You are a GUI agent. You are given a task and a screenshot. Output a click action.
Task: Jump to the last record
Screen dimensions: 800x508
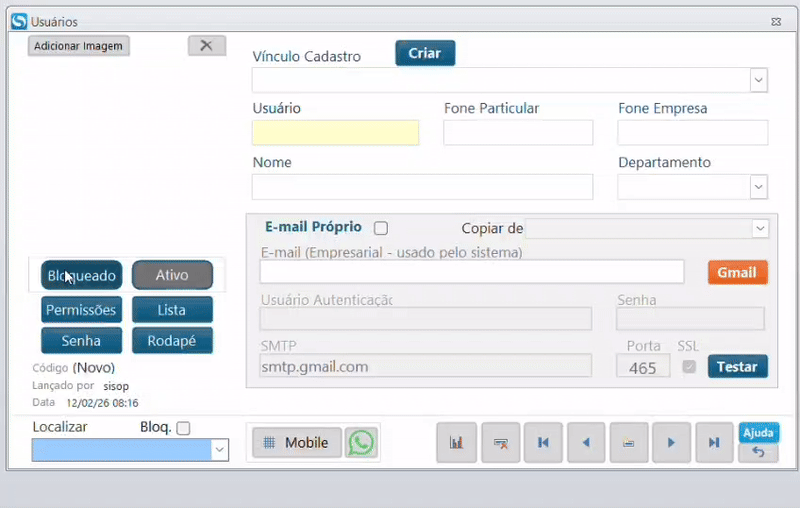pos(714,442)
